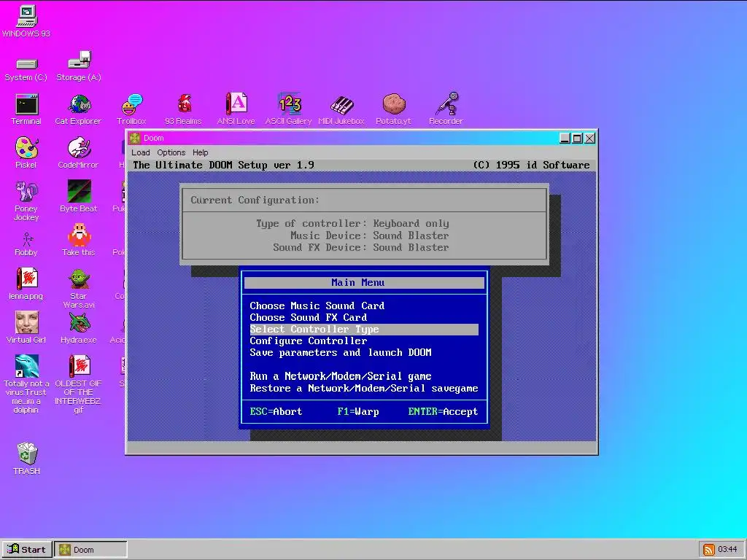Open the Help menu in Doom window
Screen dimensions: 747x560
(x=200, y=152)
